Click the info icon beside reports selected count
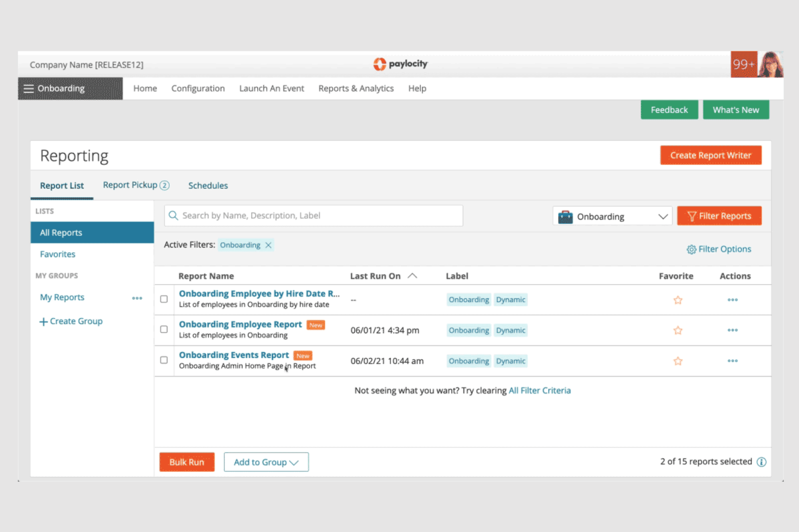The width and height of the screenshot is (799, 532). (x=761, y=462)
